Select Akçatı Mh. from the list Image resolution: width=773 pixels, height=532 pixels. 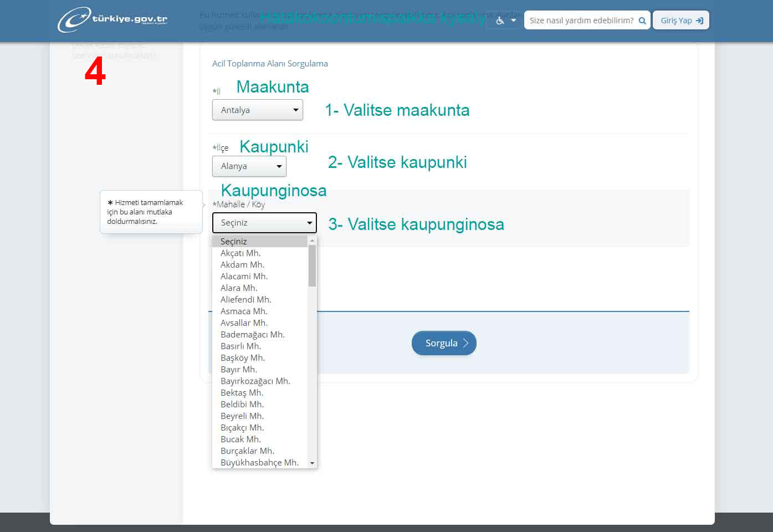click(240, 253)
